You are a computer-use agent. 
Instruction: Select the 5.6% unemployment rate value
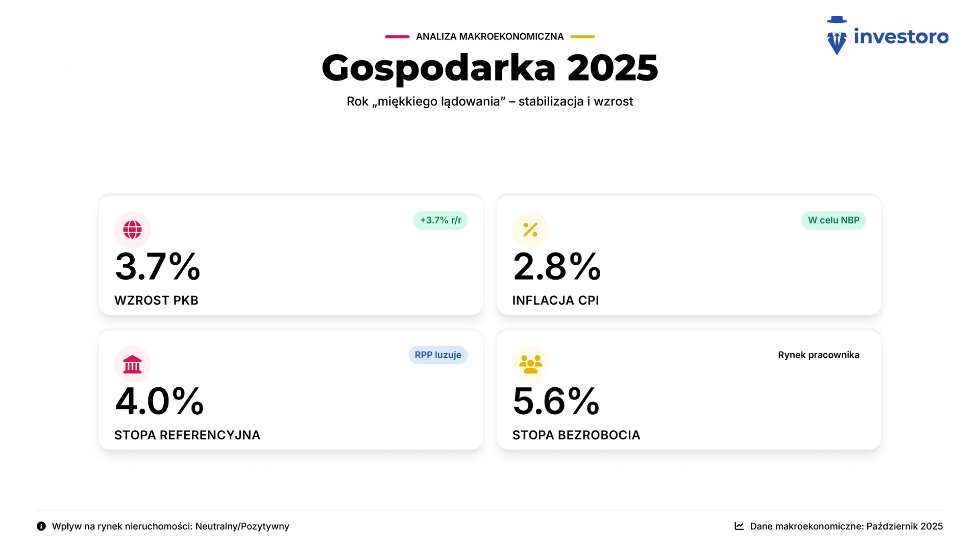[x=556, y=401]
